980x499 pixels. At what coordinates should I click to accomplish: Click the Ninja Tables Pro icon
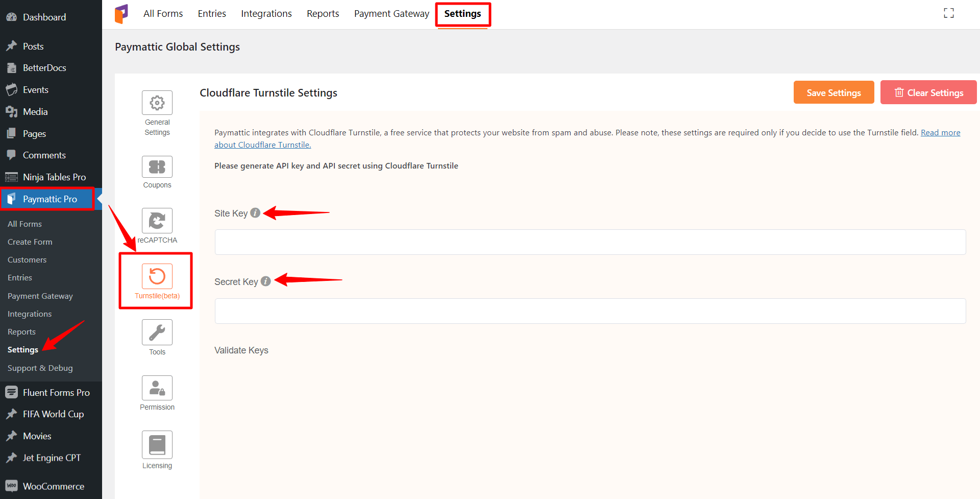point(12,177)
